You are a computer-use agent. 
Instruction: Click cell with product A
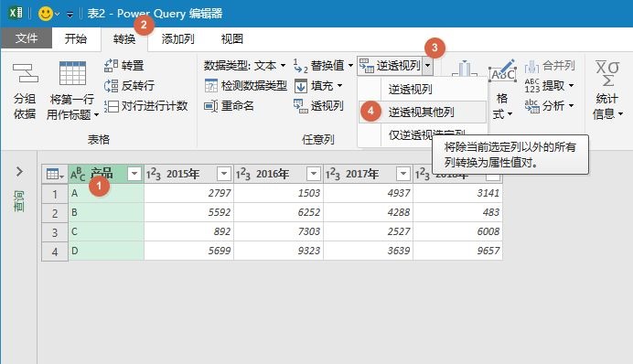click(106, 193)
